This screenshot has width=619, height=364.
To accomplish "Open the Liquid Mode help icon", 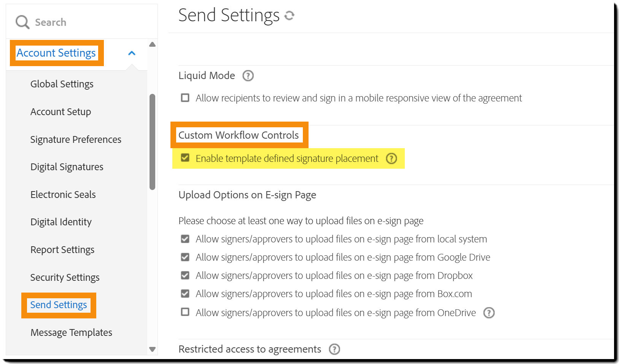I will (248, 76).
